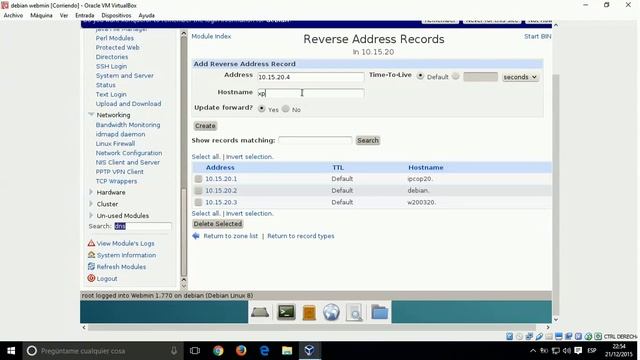Open the Ver menu

64,15
